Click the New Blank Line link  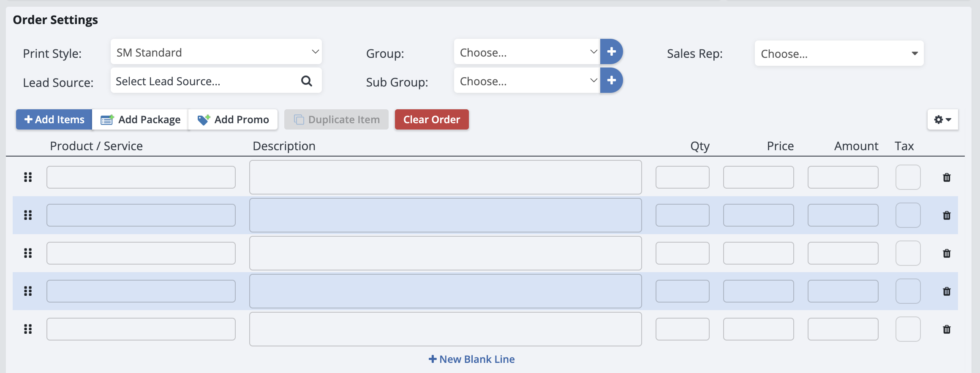472,359
